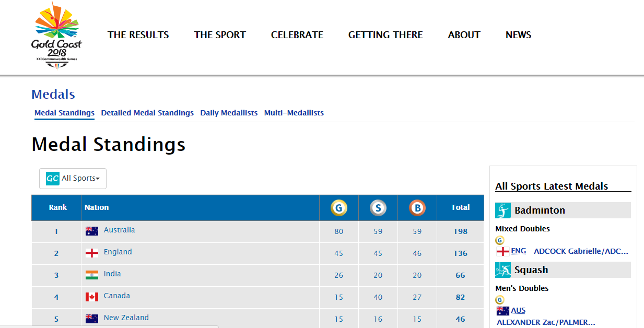Click India's gold count 26
Image resolution: width=644 pixels, height=328 pixels.
[339, 275]
